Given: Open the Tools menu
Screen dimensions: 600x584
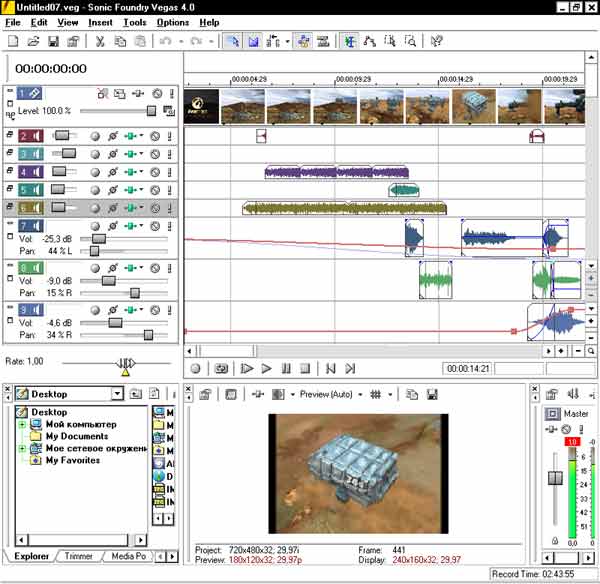Looking at the screenshot, I should (x=135, y=23).
